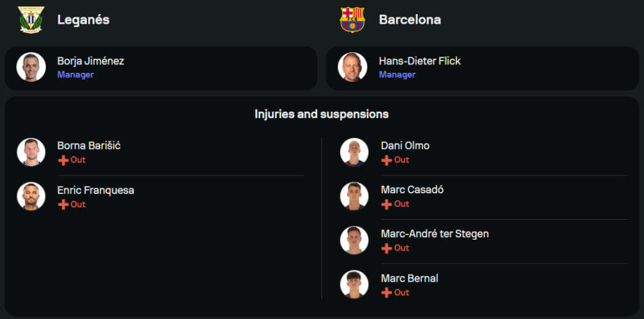Click red injury cross under Borna Barišić
Viewport: 644px width, 319px height.
coord(63,160)
